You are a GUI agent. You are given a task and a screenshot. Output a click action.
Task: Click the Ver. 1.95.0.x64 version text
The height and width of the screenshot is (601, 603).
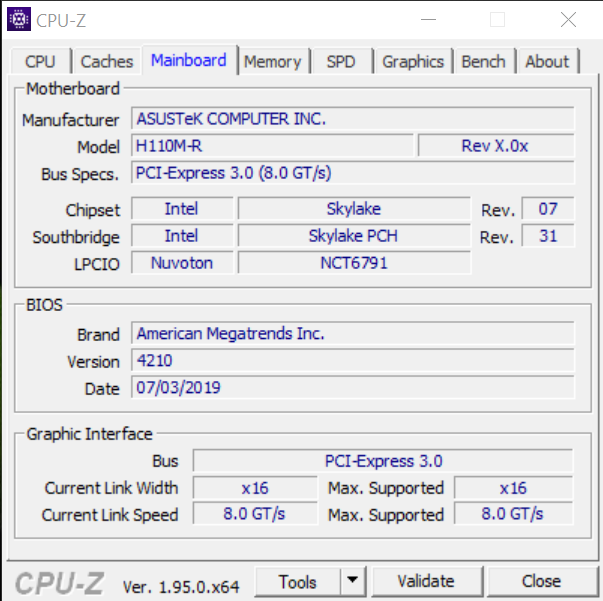(x=181, y=587)
